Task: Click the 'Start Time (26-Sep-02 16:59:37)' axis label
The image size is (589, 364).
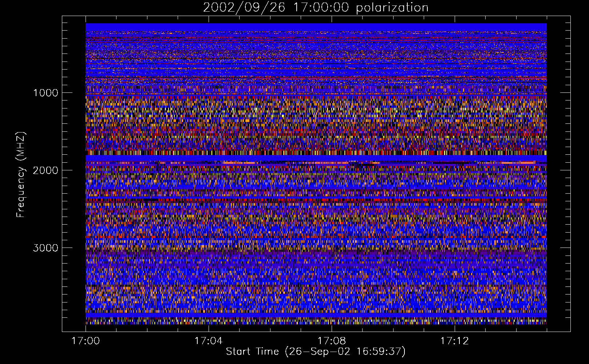Action: 316,352
